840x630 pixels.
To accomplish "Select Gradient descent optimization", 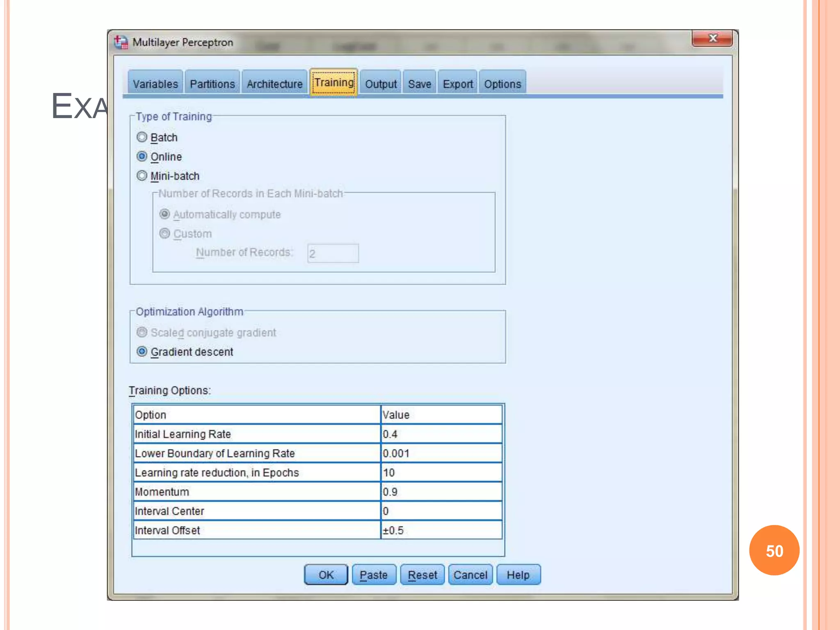I will click(x=142, y=351).
